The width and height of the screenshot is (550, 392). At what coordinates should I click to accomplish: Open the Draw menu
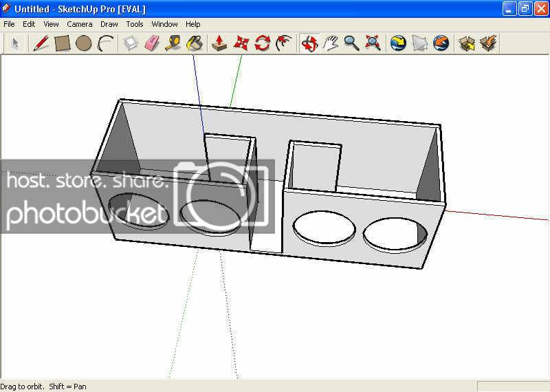point(109,24)
